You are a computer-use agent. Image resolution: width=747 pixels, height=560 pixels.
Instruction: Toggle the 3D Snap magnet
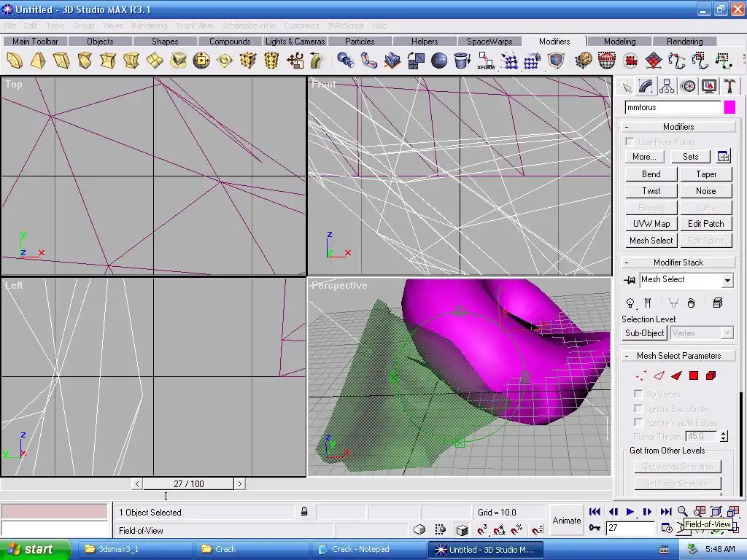pyautogui.click(x=481, y=529)
